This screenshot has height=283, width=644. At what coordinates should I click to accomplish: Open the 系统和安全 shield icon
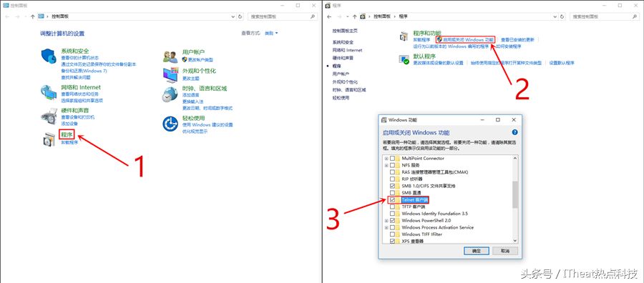click(x=49, y=56)
